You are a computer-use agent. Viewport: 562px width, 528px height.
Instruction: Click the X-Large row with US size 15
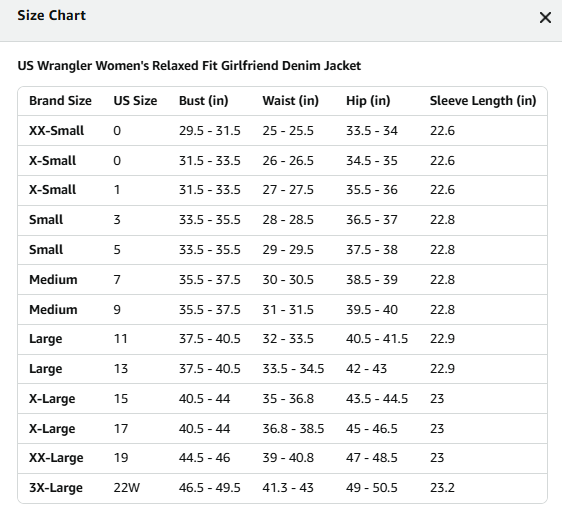tap(282, 399)
